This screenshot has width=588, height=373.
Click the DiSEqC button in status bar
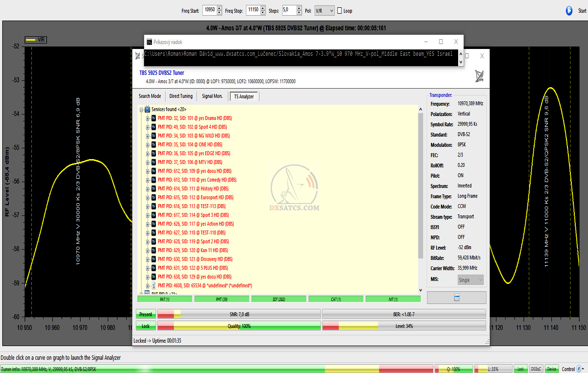[x=536, y=369]
